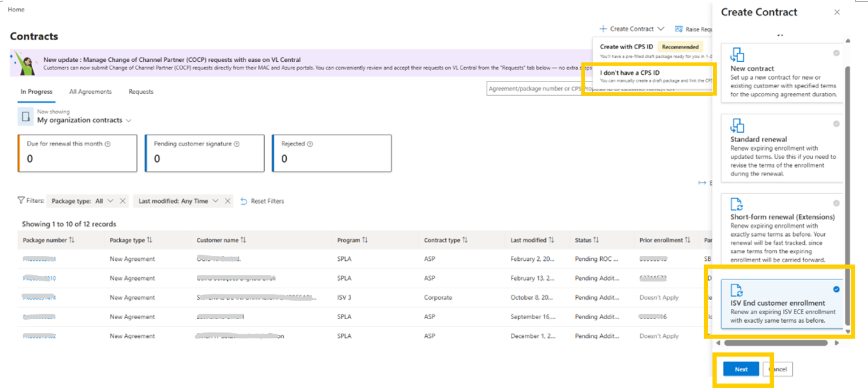Click the funnel Filters icon
Viewport: 868px width, 389px height.
(21, 201)
